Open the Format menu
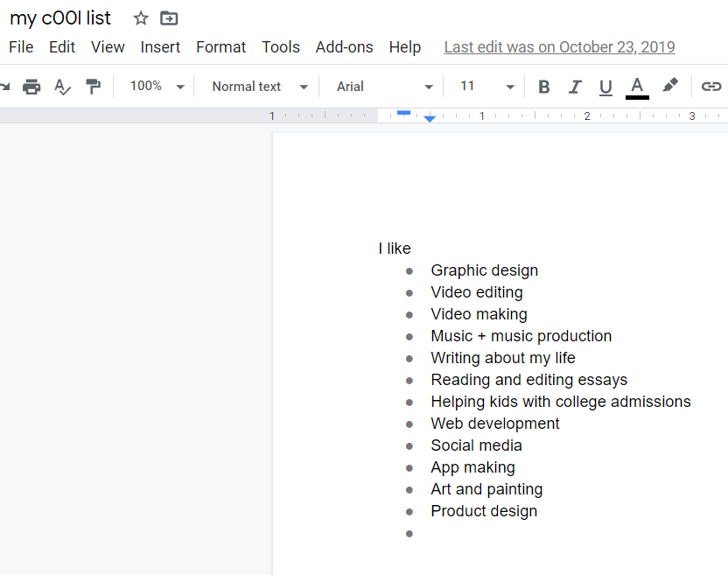This screenshot has height=575, width=728. (x=220, y=47)
